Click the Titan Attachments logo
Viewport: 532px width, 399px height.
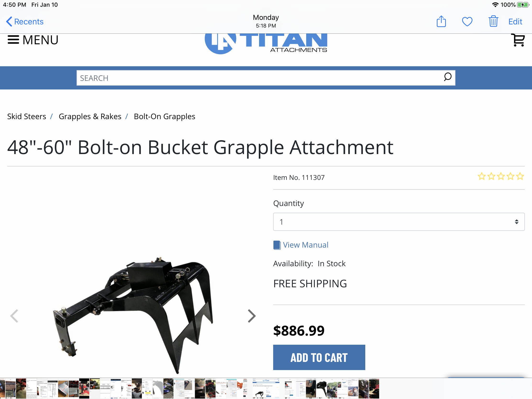point(266,44)
